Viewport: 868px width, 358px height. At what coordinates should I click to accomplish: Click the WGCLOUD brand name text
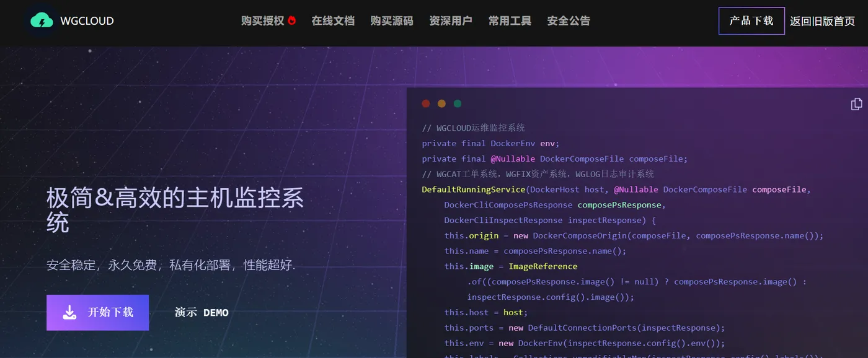(x=87, y=21)
